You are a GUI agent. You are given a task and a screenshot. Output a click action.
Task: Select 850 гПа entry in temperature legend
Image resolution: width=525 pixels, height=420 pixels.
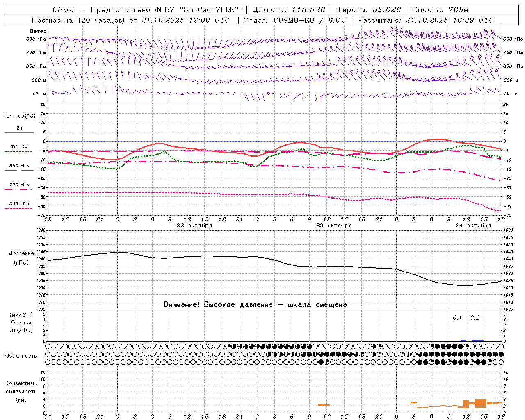pyautogui.click(x=19, y=166)
